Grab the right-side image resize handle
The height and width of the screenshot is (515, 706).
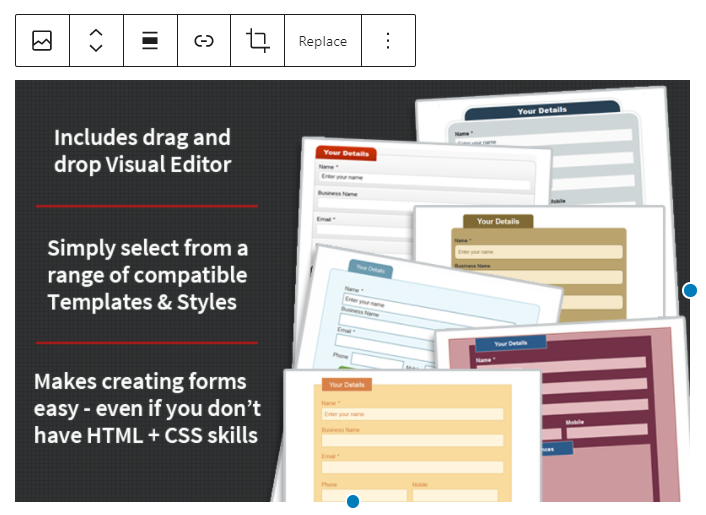tap(690, 290)
